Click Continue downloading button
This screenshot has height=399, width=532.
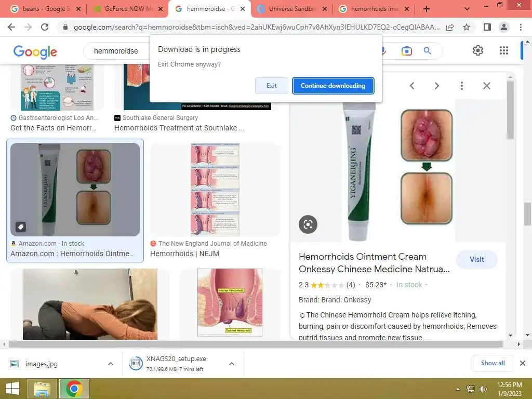pyautogui.click(x=333, y=86)
